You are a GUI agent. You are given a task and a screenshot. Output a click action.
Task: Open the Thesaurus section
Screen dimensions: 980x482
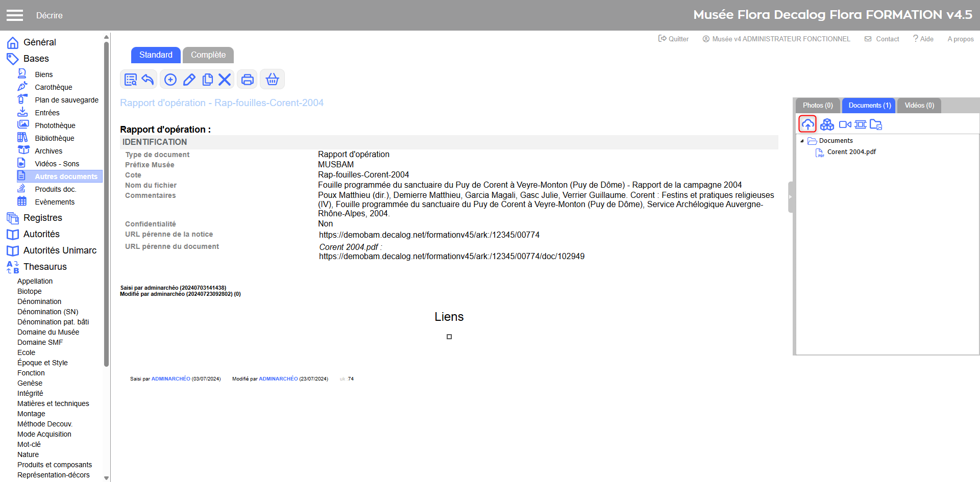tap(37, 267)
